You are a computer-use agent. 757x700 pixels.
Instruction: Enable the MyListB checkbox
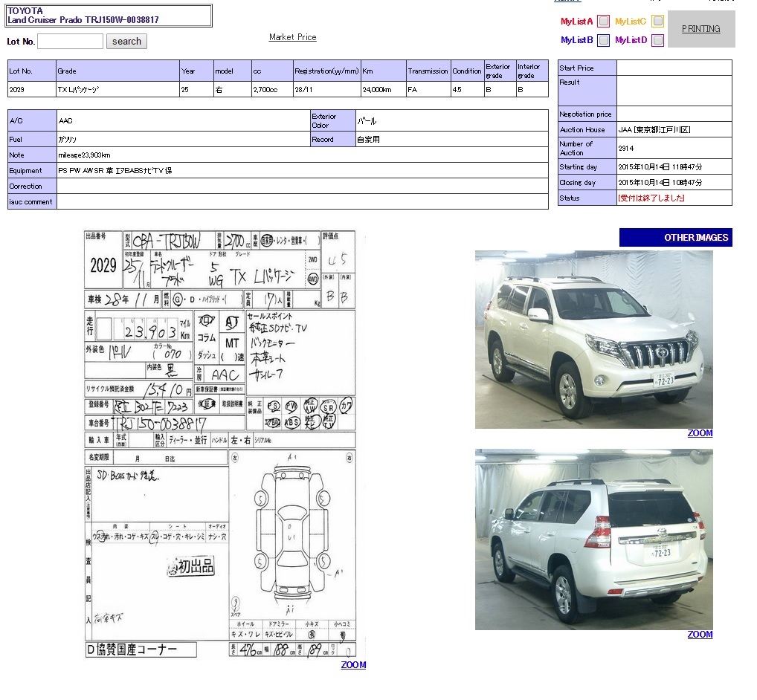coord(604,40)
